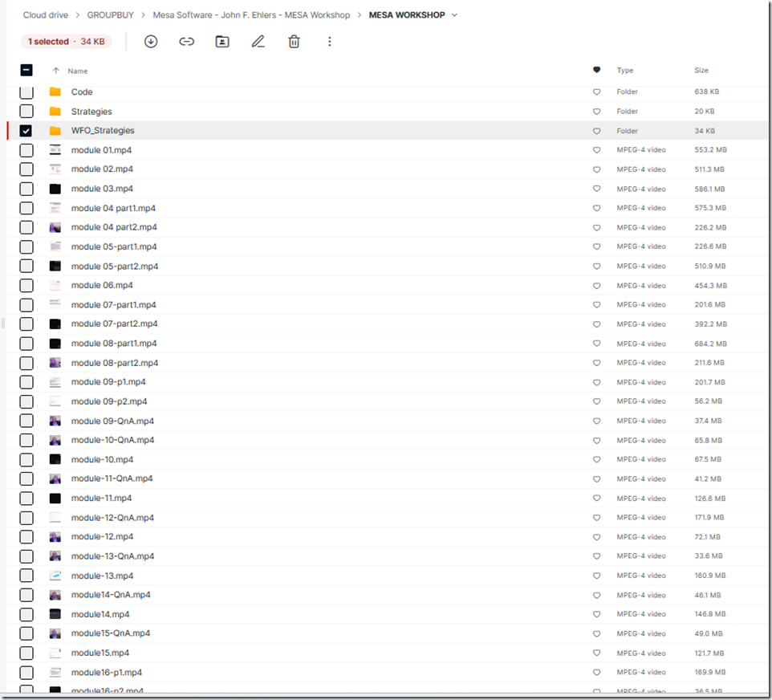Sort files by Size column
Image resolution: width=772 pixels, height=700 pixels.
tap(701, 71)
